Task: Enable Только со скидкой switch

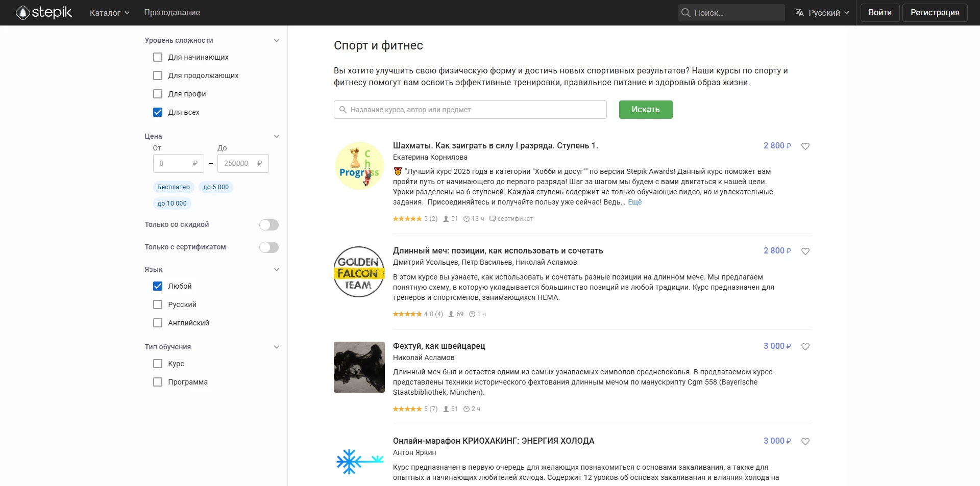Action: (x=269, y=225)
